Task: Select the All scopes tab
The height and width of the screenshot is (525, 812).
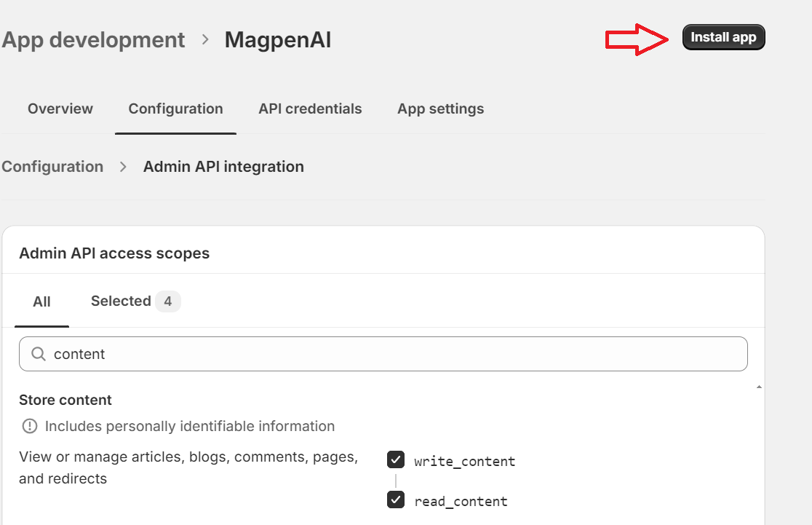Action: pos(42,301)
